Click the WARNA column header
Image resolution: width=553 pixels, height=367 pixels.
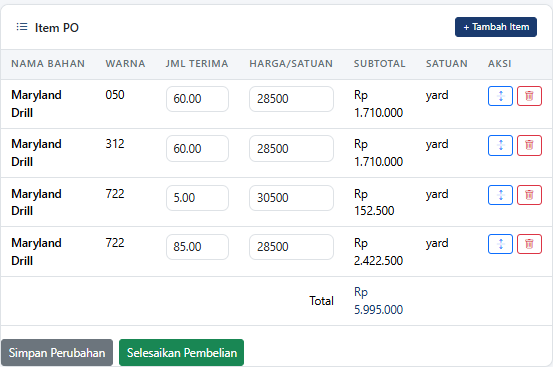click(125, 63)
